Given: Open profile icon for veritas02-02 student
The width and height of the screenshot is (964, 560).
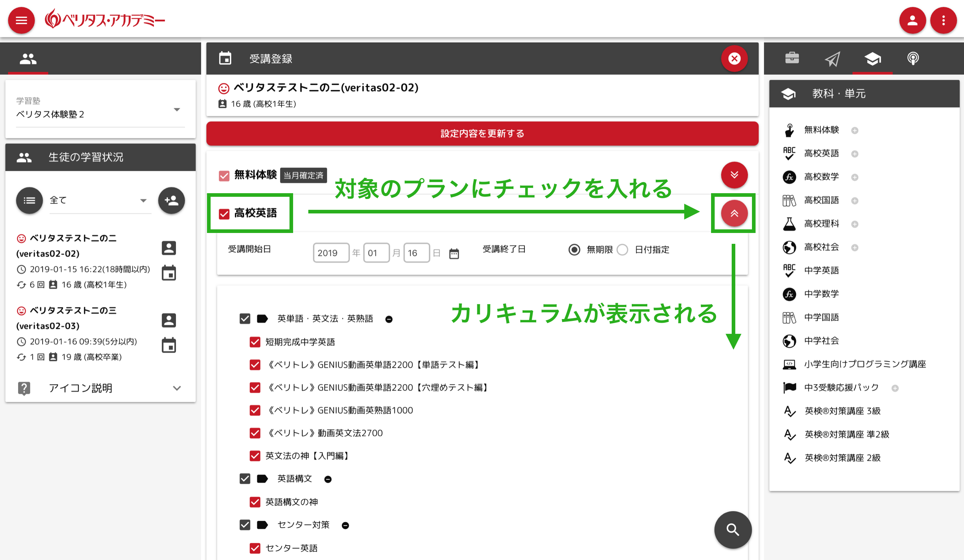Looking at the screenshot, I should coord(169,248).
